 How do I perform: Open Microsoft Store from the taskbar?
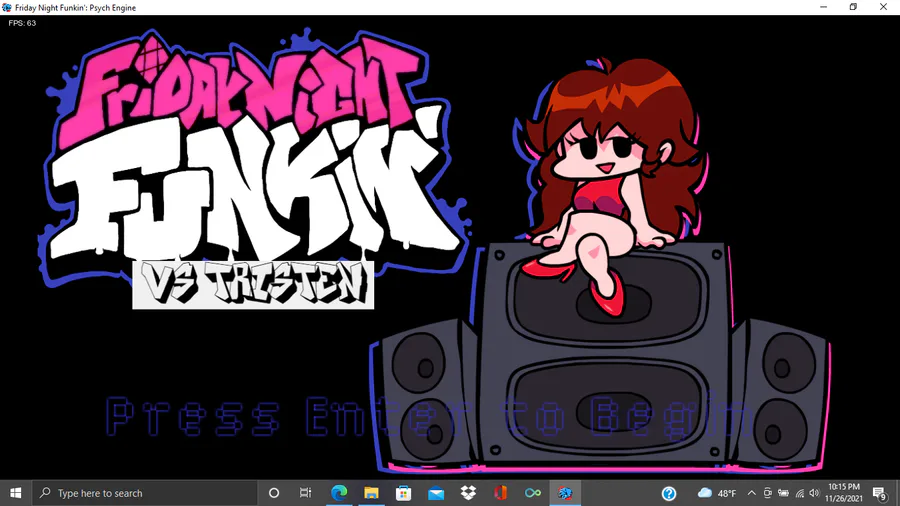coord(404,493)
